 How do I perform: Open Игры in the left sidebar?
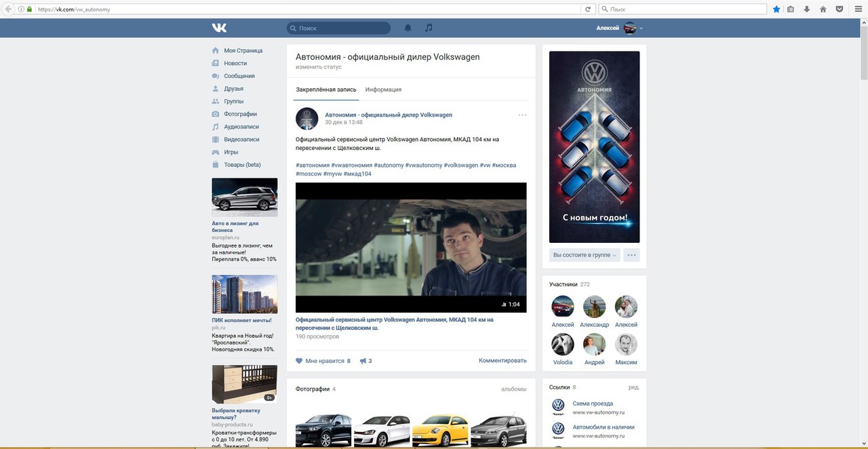(231, 153)
